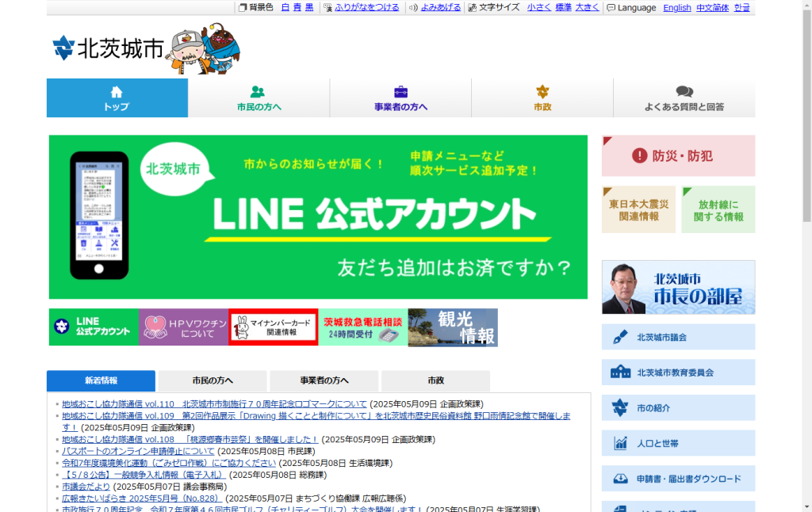Open 防災・防犯 alert button
Viewport: 812px width, 512px height.
[x=678, y=156]
